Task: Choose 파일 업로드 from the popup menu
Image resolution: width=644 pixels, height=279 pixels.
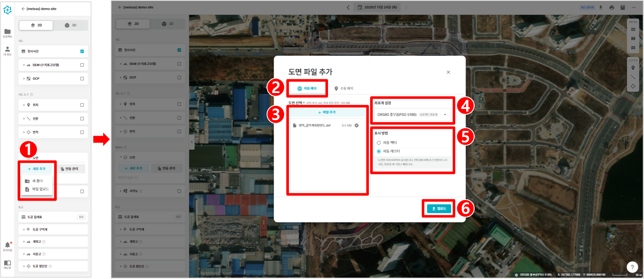Action: point(37,189)
